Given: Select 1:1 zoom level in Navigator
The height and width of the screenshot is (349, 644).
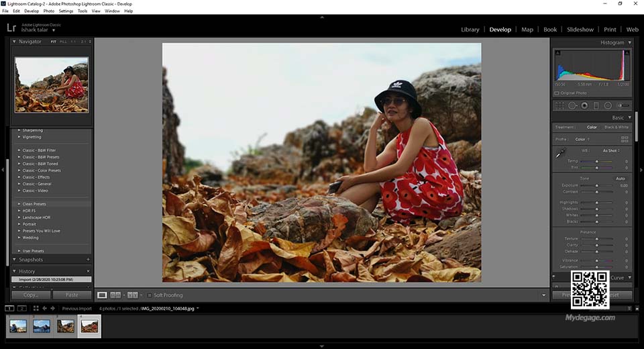Looking at the screenshot, I should coord(73,42).
